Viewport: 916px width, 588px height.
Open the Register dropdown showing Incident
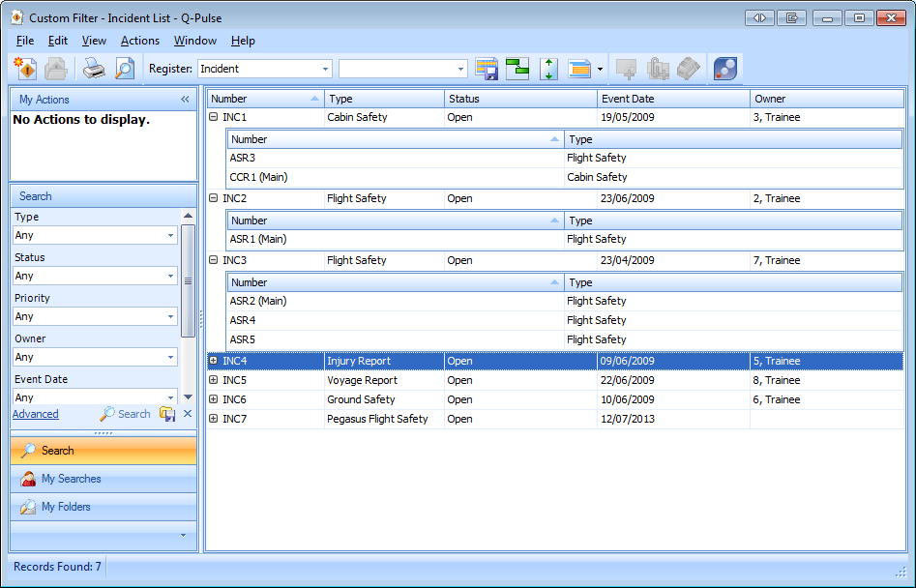[x=325, y=69]
